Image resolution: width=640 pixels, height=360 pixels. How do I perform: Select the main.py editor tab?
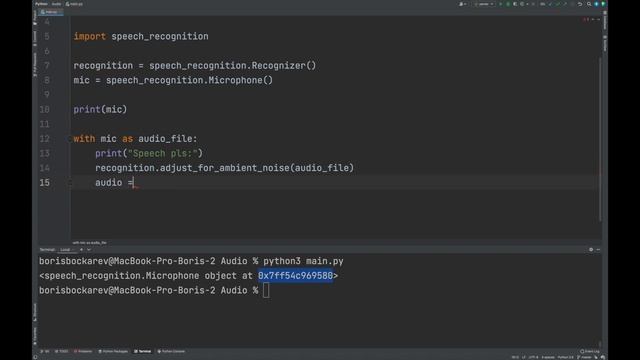pos(51,12)
